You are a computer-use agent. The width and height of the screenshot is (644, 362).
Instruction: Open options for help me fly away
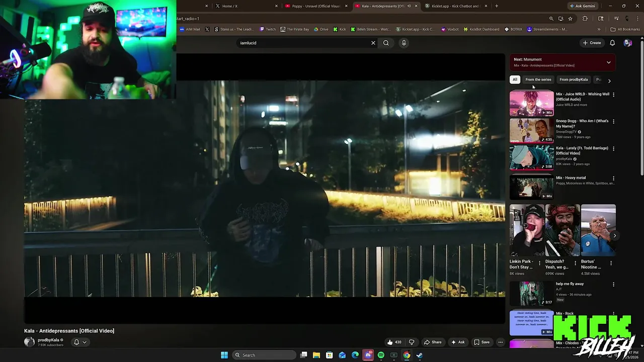coord(613,285)
